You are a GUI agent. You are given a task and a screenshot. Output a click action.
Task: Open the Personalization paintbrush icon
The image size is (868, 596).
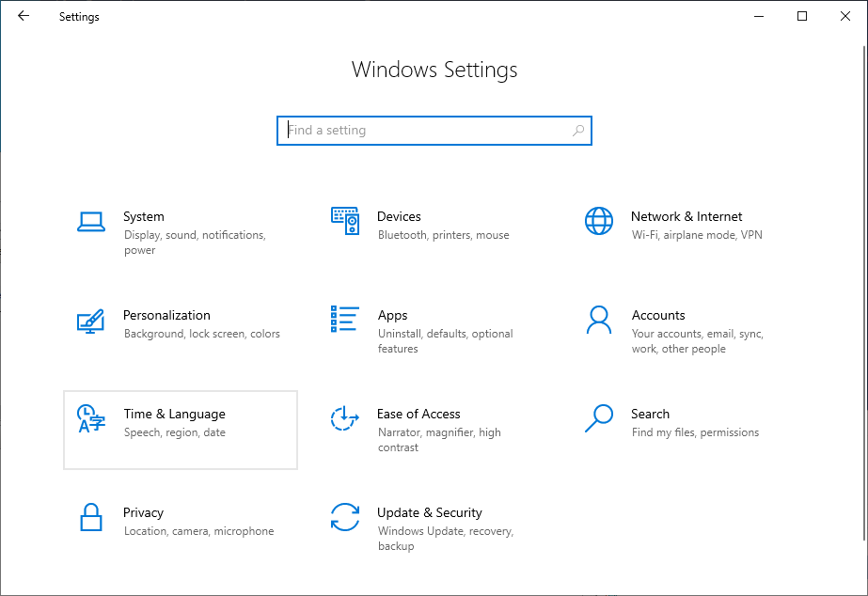(x=91, y=321)
